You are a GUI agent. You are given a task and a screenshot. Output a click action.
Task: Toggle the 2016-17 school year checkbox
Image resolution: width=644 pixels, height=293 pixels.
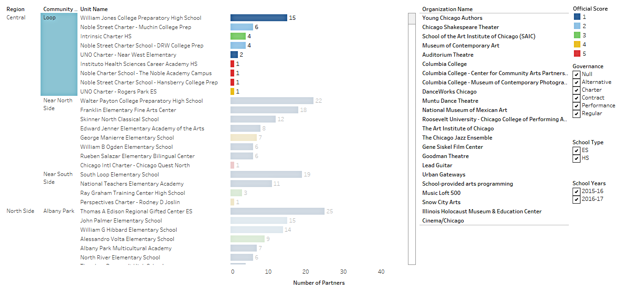click(x=577, y=199)
